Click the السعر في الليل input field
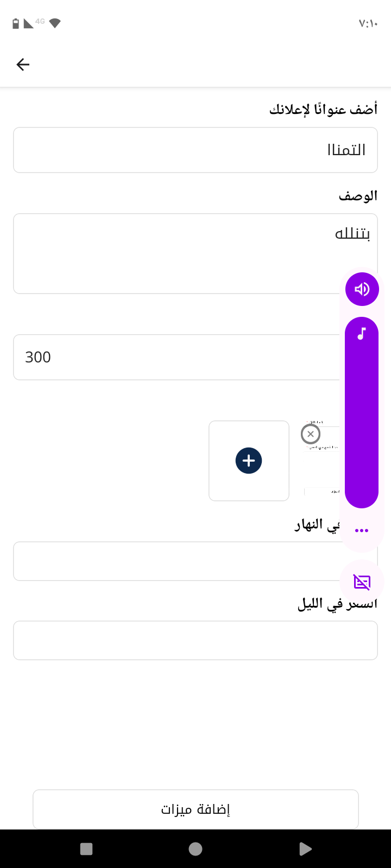Viewport: 391px width, 868px height. 195,640
